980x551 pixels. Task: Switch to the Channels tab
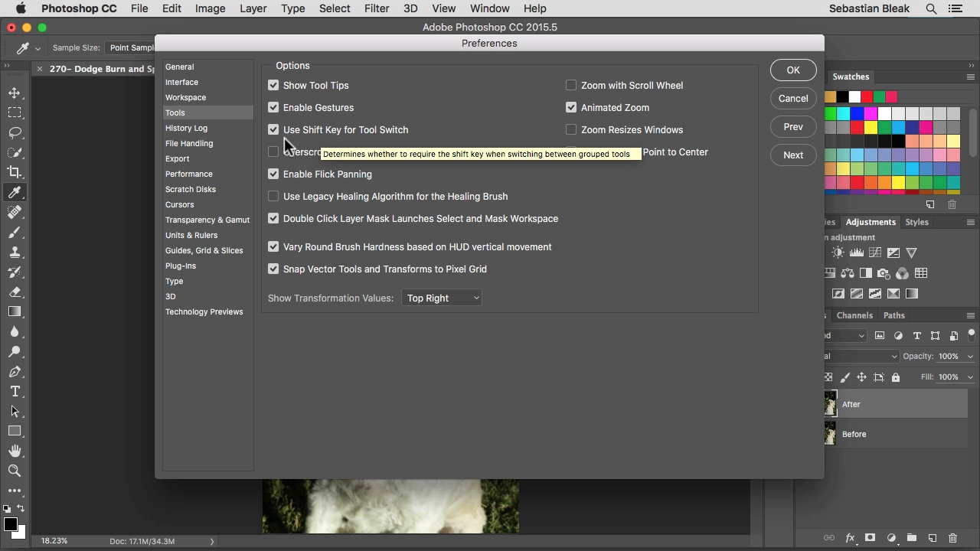click(x=854, y=315)
